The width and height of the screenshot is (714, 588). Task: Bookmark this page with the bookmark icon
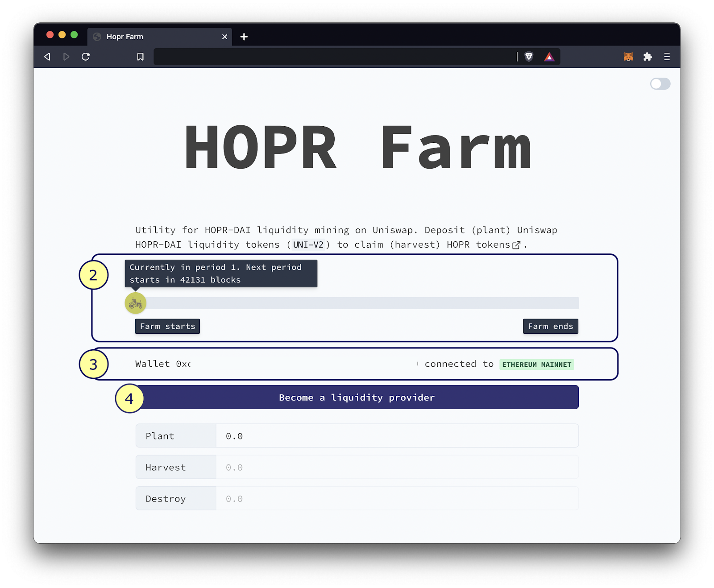tap(140, 57)
